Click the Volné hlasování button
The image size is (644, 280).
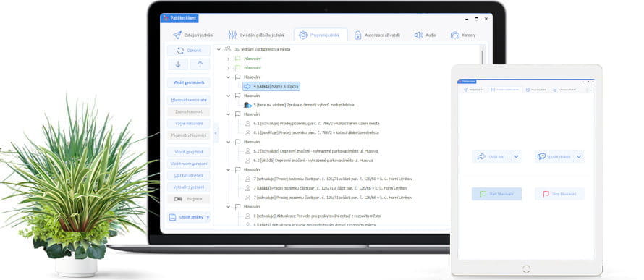(189, 124)
